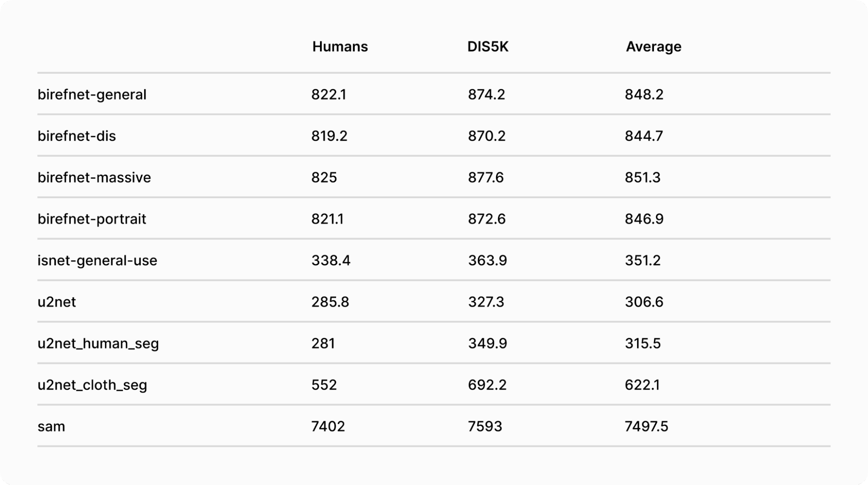
Task: Click the birefnet-portrait model name
Action: 92,219
